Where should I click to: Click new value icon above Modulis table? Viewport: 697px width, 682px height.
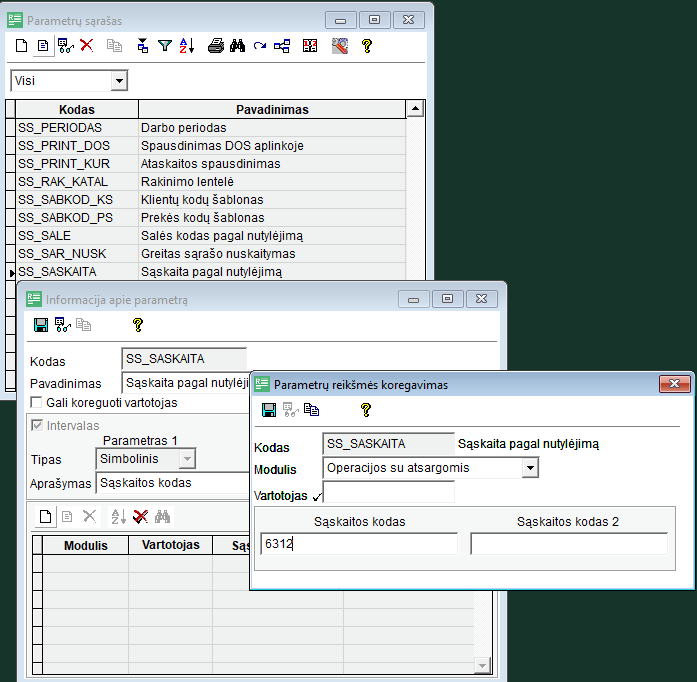pyautogui.click(x=45, y=517)
